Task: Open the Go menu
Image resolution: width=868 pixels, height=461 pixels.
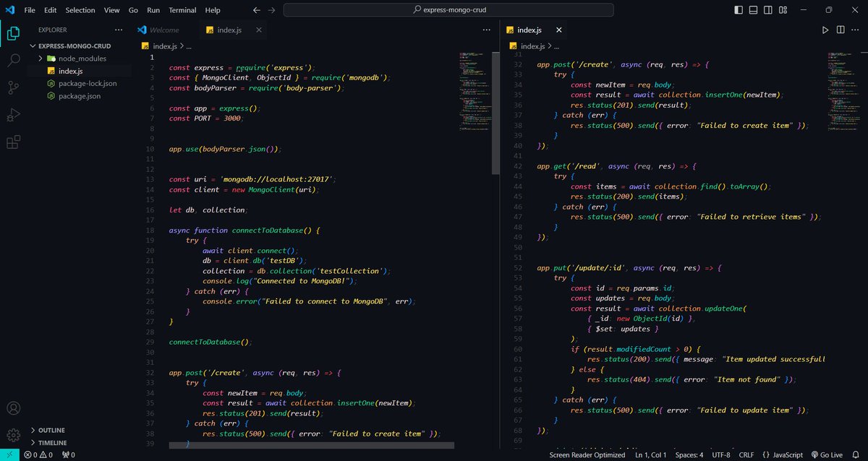Action: click(x=133, y=10)
